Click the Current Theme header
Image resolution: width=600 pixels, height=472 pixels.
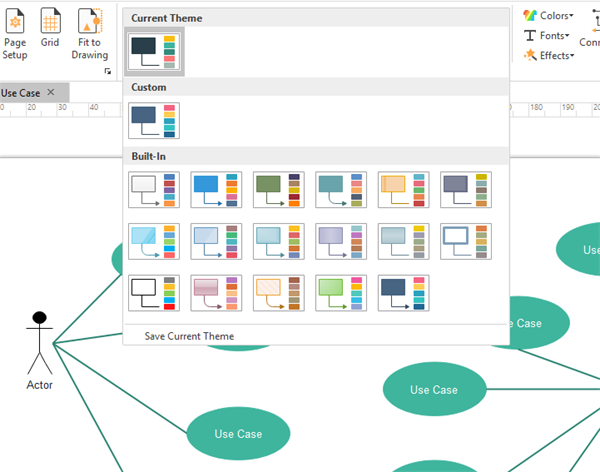click(x=316, y=18)
